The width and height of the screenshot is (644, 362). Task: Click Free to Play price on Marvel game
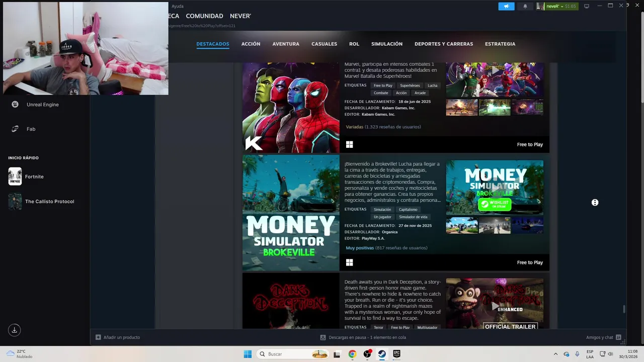click(x=530, y=144)
